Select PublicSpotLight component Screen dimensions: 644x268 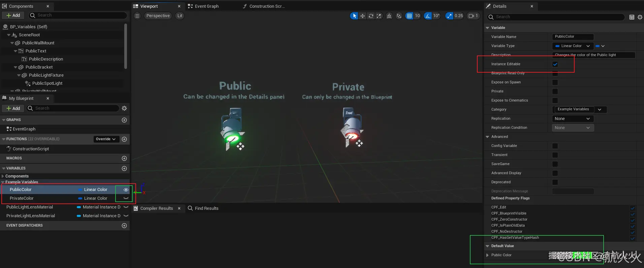coord(47,83)
